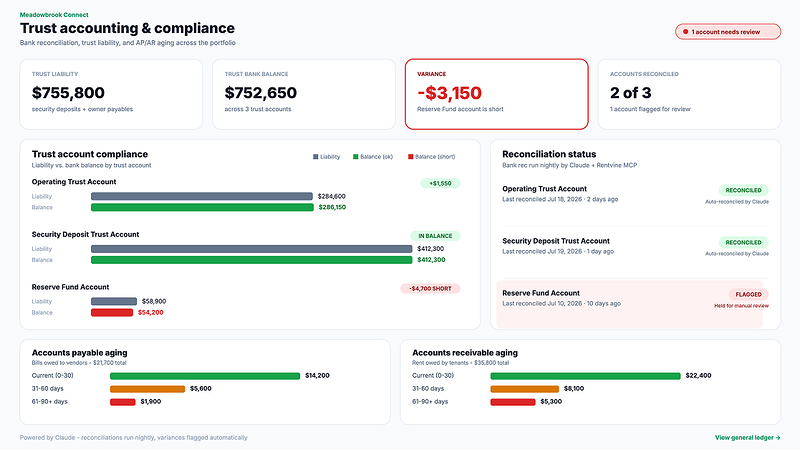800x450 pixels.
Task: Select the Accounts Reconciled 2 of 3 card
Action: tap(689, 94)
